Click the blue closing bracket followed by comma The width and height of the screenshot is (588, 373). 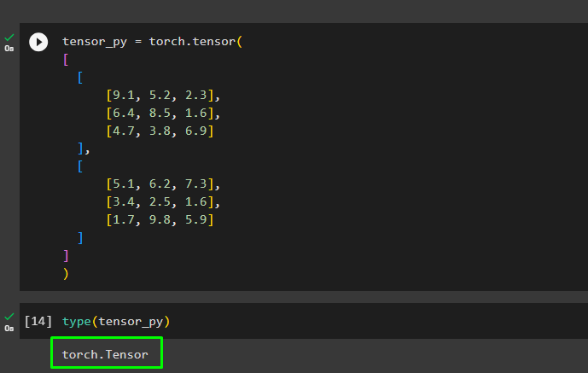click(84, 149)
